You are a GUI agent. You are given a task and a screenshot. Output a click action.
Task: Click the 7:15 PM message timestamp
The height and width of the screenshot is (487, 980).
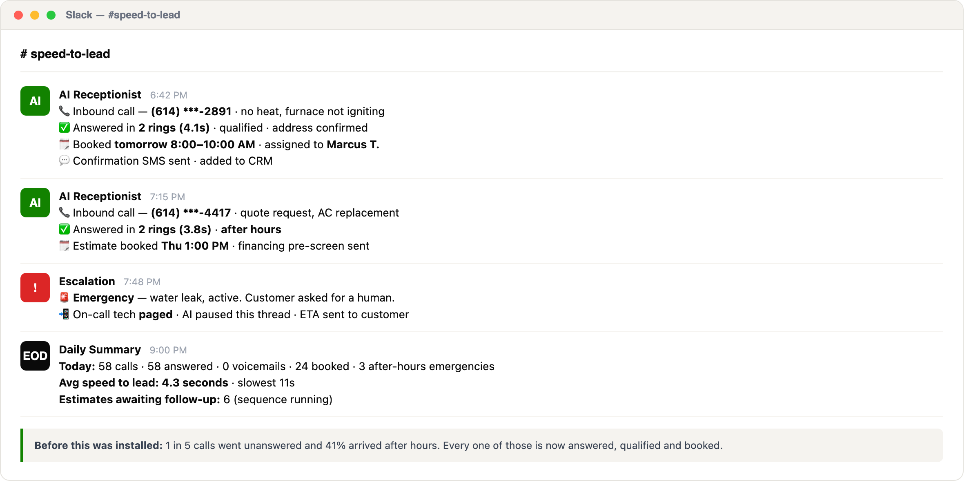[167, 197]
